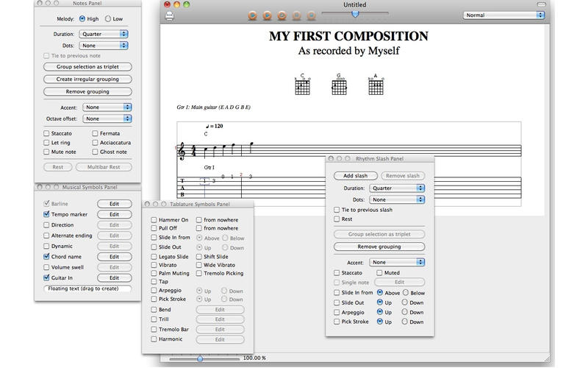The height and width of the screenshot is (368, 588).
Task: Click Group selection as triplet in Notes Panel
Action: [x=87, y=67]
